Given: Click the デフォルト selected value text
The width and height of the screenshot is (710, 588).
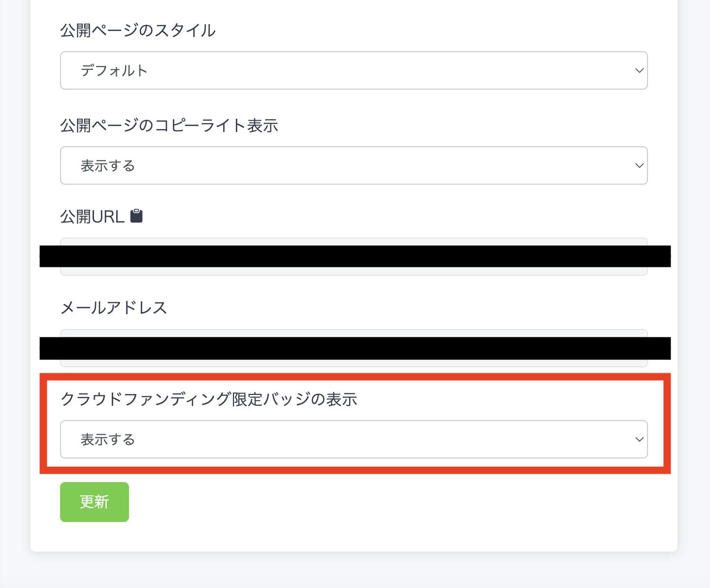Looking at the screenshot, I should tap(114, 71).
